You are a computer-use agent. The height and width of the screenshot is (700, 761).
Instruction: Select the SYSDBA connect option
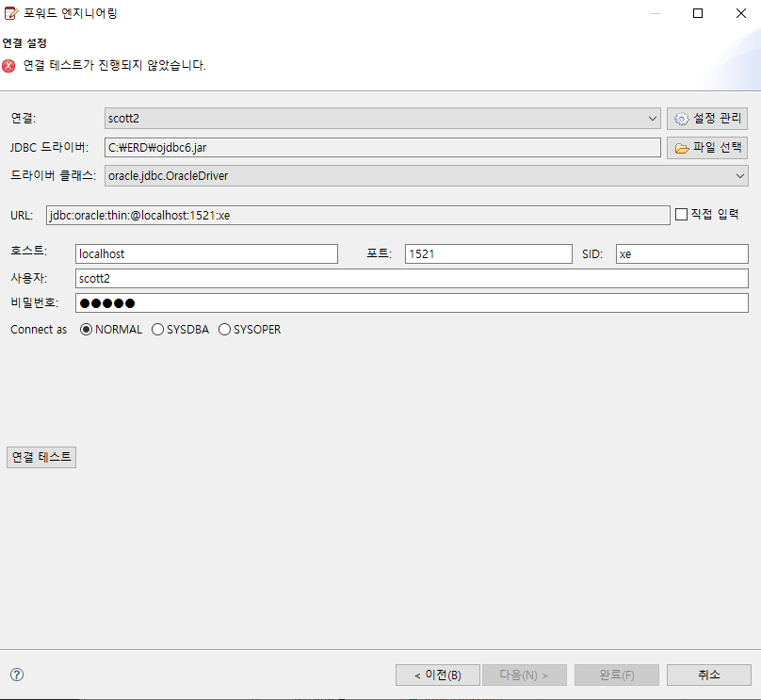(x=157, y=330)
